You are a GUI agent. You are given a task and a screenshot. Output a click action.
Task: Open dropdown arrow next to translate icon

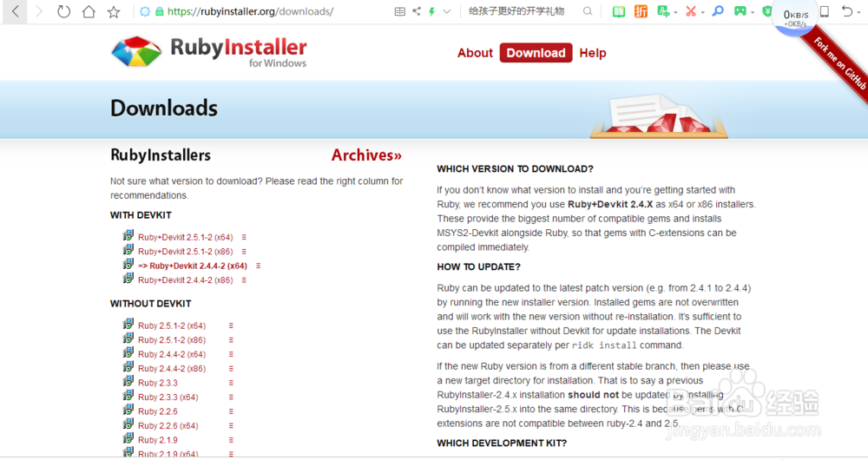click(x=676, y=12)
